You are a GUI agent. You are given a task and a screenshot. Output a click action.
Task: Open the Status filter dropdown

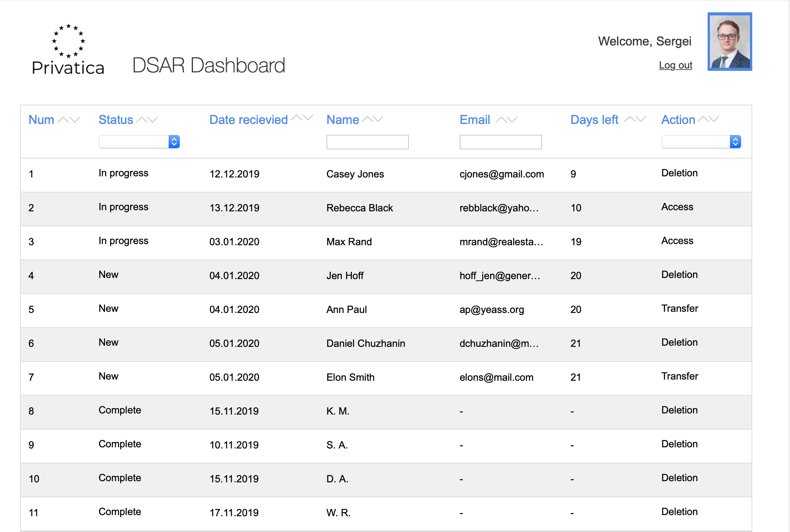point(139,142)
